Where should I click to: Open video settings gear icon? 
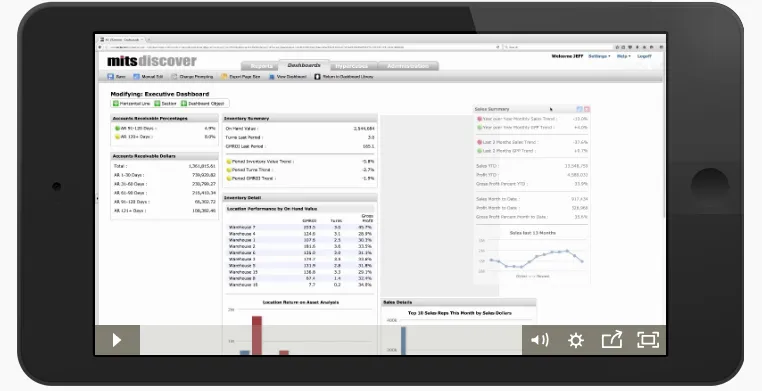tap(576, 340)
